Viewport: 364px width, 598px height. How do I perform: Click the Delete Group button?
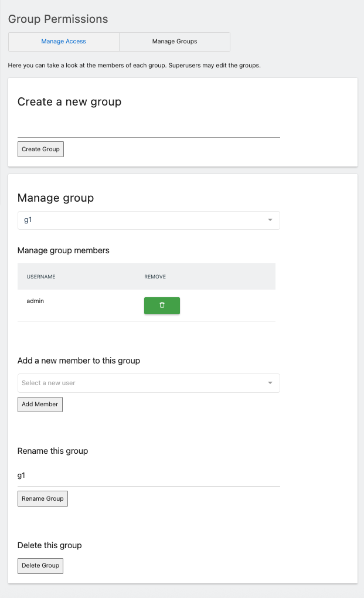tap(40, 565)
